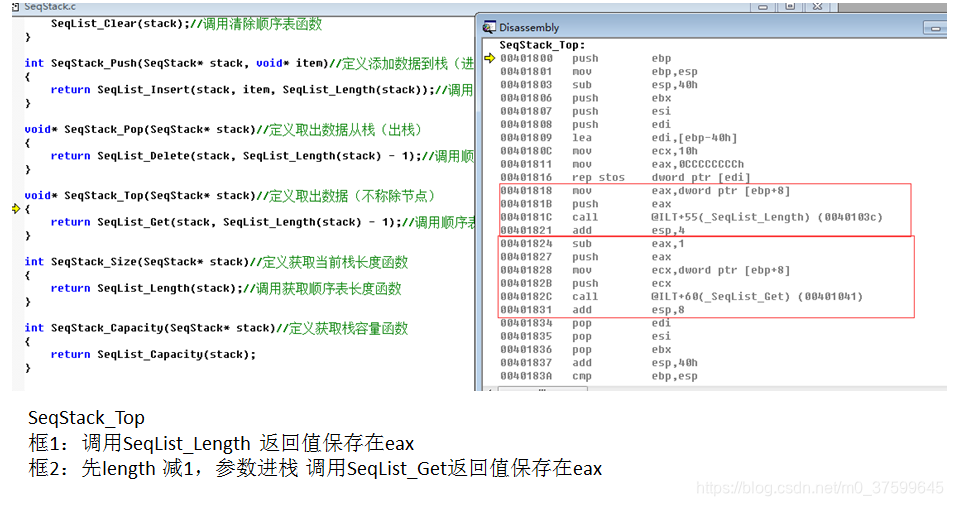
Task: Select the call @ILT+55(_SeqList_Length) line
Action: pyautogui.click(x=691, y=217)
